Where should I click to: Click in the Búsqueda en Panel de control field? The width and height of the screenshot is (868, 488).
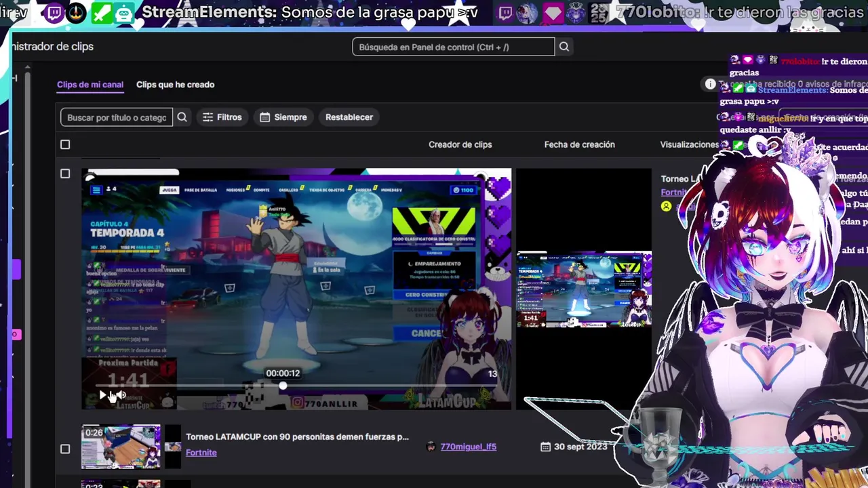tap(453, 47)
